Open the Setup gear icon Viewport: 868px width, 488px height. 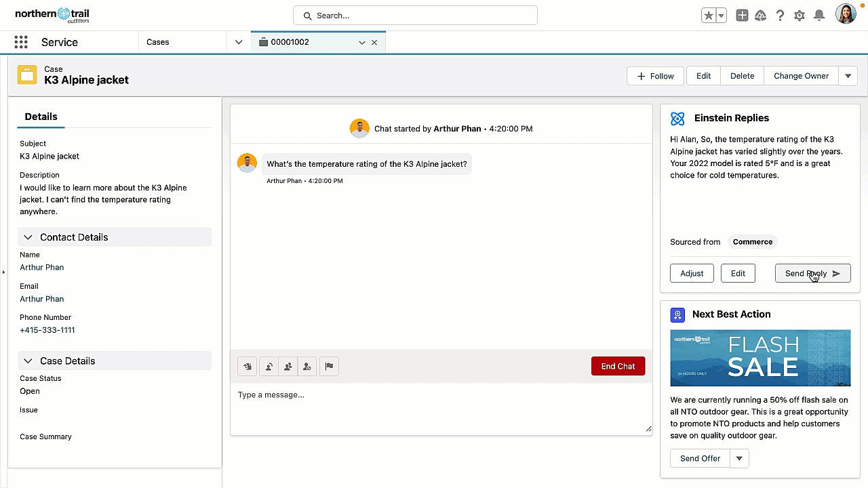[x=800, y=16]
